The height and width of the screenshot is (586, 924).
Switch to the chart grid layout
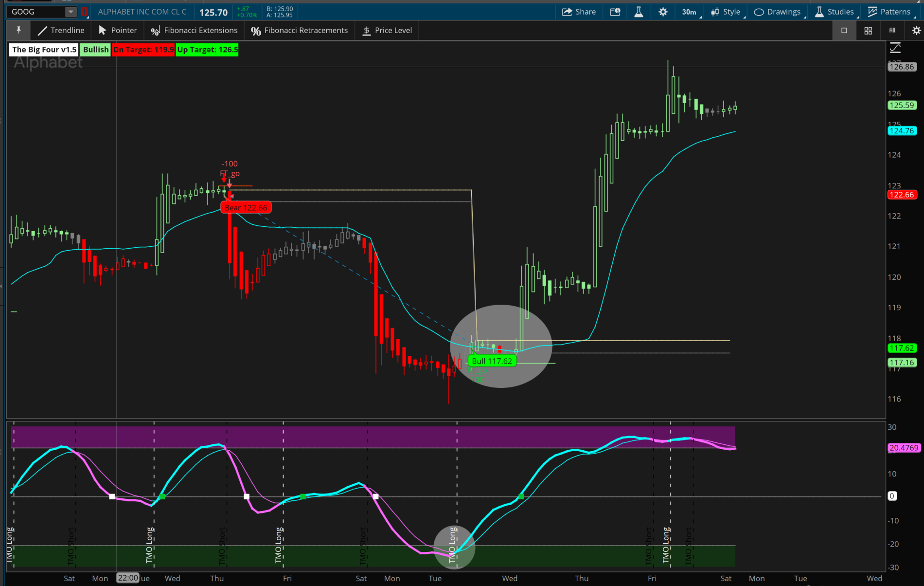(868, 30)
